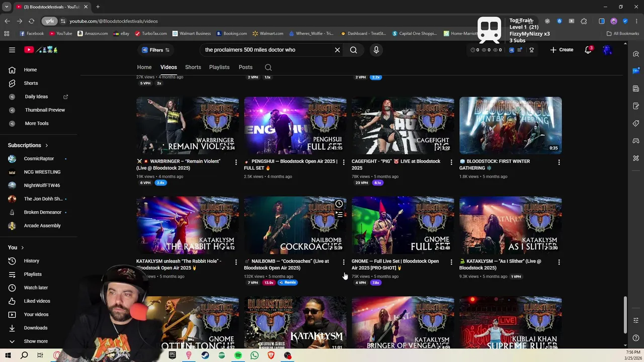Click trophy icon in vidIQ stats bar

531,50
